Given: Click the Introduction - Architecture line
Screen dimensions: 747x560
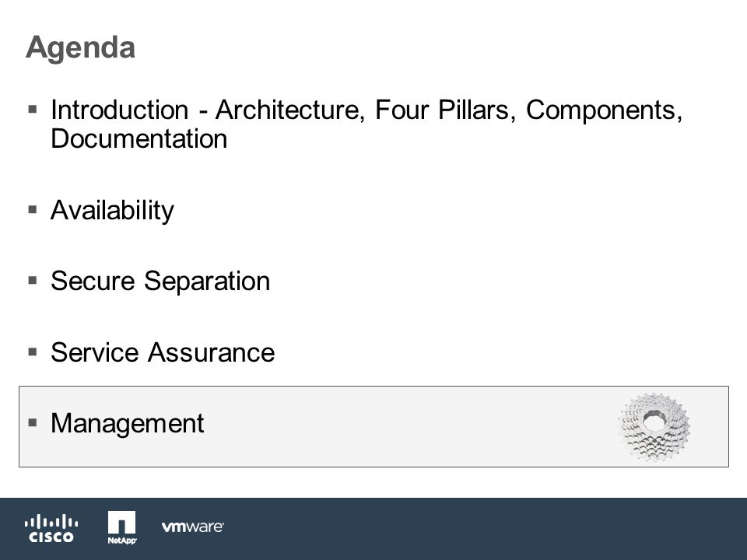Looking at the screenshot, I should [366, 110].
